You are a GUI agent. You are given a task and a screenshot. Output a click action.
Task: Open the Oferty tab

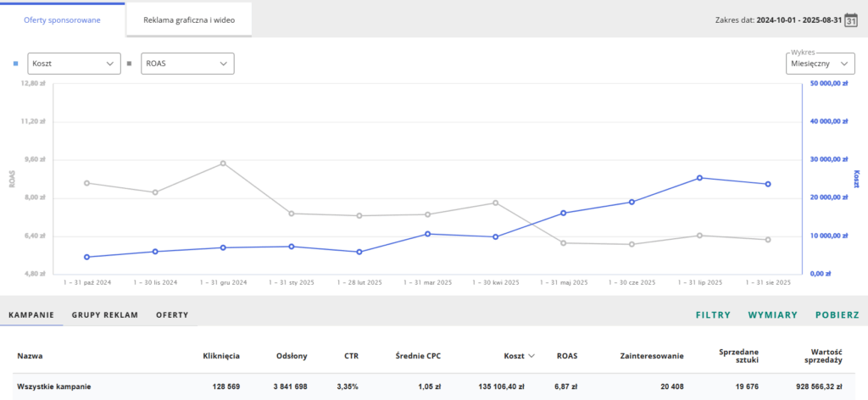[172, 315]
